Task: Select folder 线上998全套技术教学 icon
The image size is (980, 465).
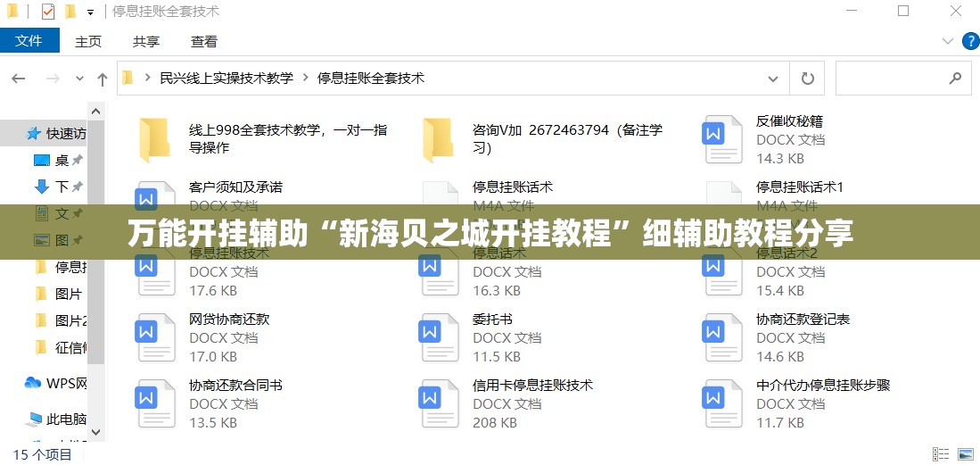Action: [x=153, y=139]
